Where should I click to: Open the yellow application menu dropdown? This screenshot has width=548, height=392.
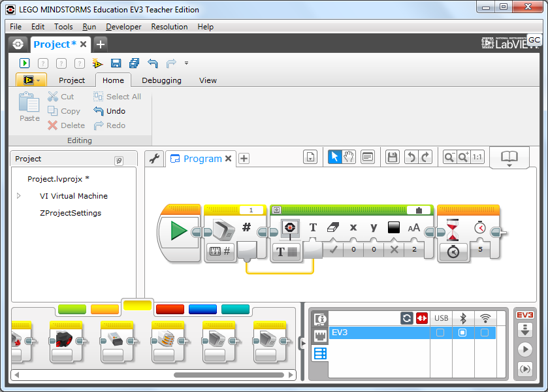click(31, 80)
